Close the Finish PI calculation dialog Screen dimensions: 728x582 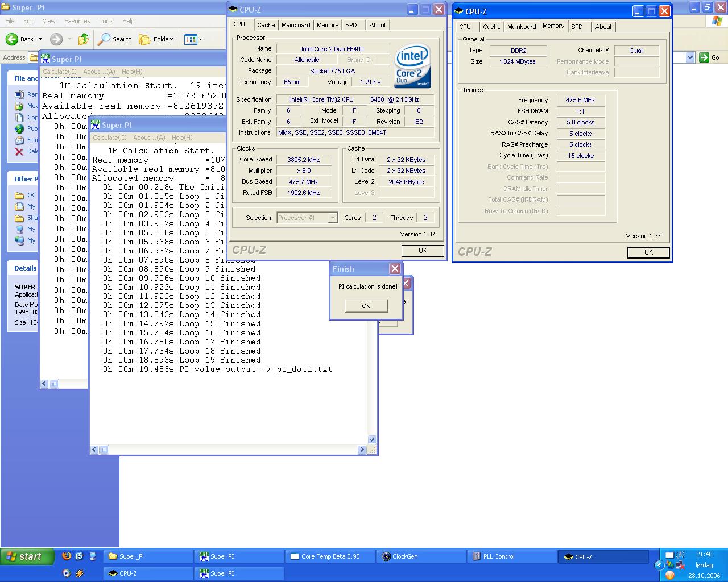tap(395, 268)
